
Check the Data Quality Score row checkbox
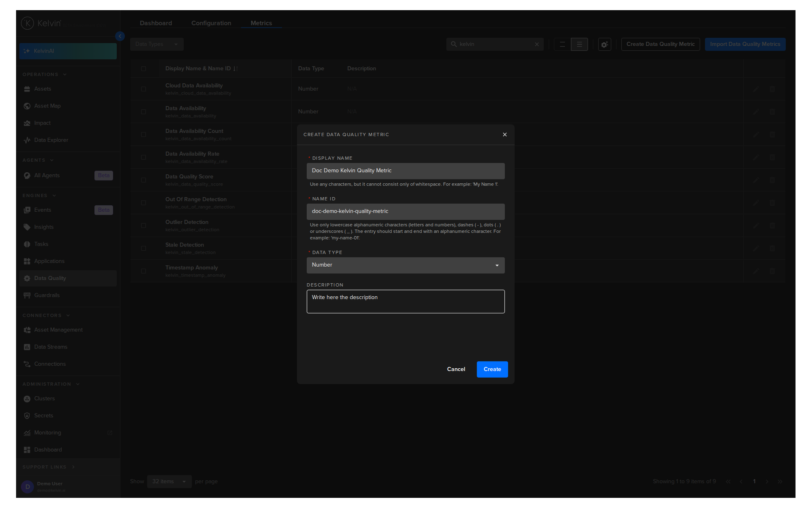pos(143,180)
